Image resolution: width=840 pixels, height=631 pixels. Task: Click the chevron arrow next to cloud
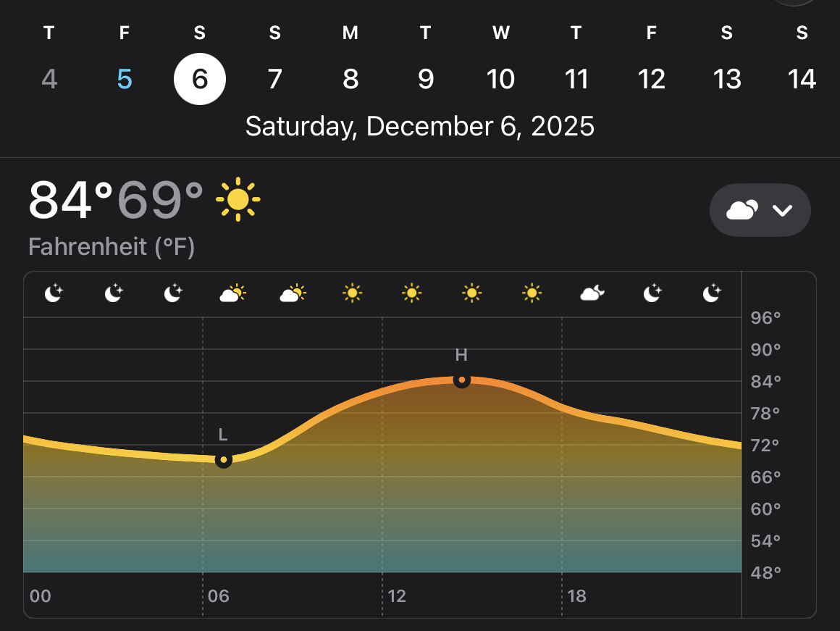(783, 211)
